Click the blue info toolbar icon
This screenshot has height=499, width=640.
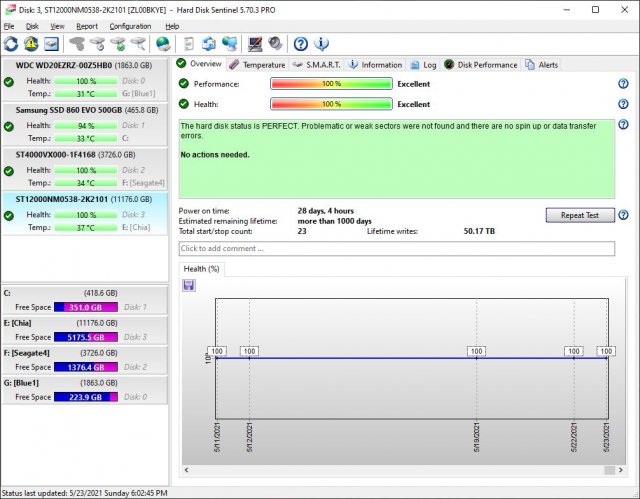[321, 44]
